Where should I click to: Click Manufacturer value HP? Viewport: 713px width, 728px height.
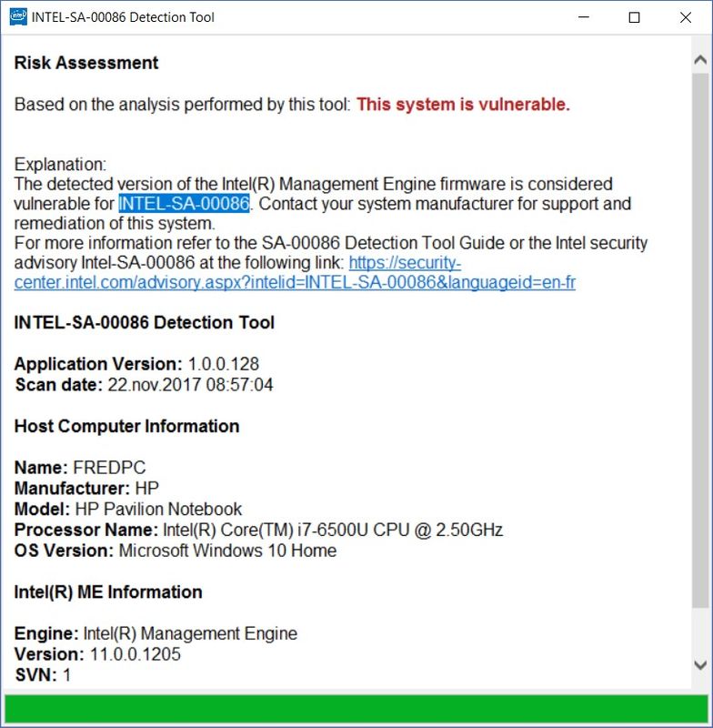tap(147, 489)
